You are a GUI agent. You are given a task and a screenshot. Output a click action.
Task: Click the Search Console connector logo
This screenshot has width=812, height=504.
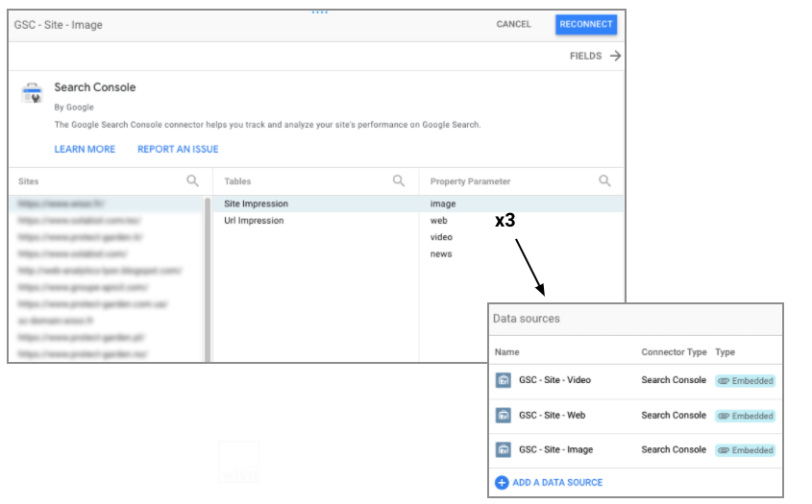[32, 93]
